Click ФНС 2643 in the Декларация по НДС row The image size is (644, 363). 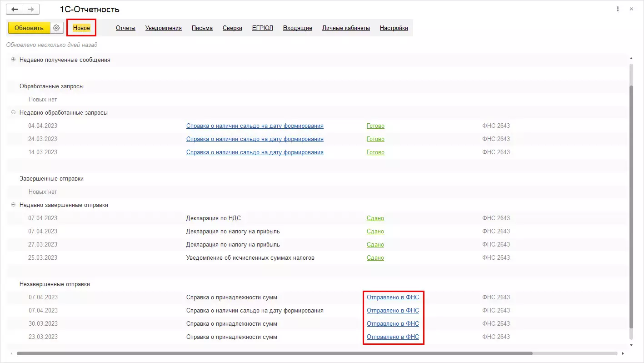coord(496,218)
